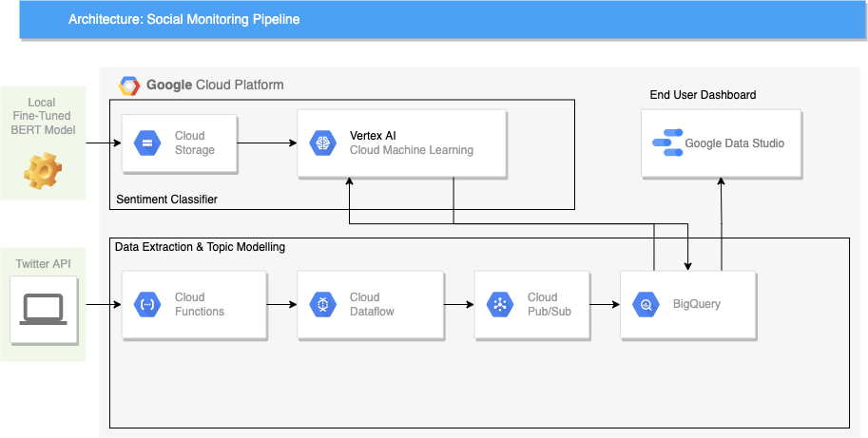The width and height of the screenshot is (868, 438).
Task: Click the 'Cloud Storage' text label
Action: point(194,143)
